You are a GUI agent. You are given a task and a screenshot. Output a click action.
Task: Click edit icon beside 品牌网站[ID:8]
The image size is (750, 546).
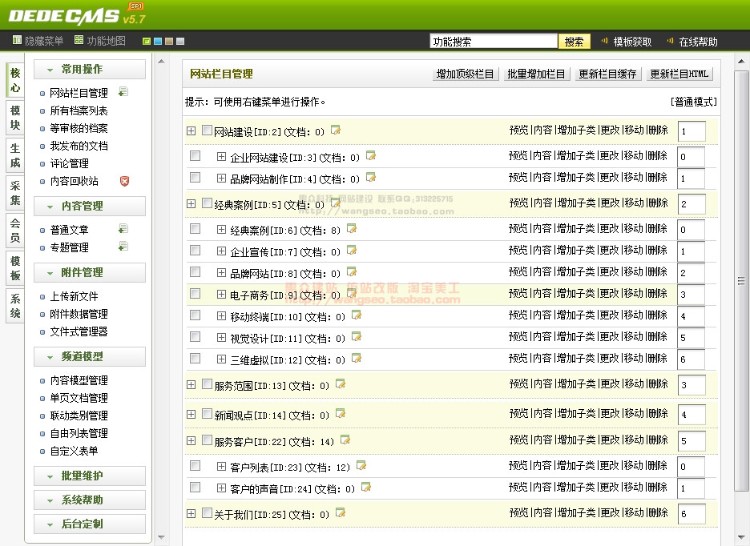click(352, 272)
